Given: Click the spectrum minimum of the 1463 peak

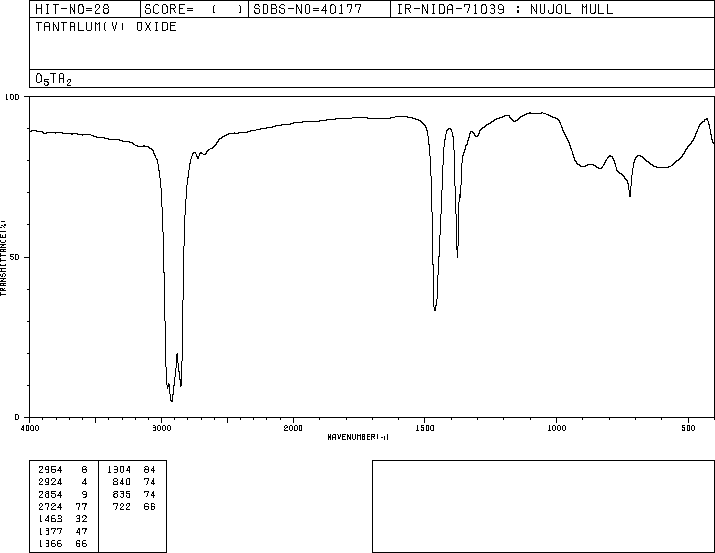Looking at the screenshot, I should point(435,310).
